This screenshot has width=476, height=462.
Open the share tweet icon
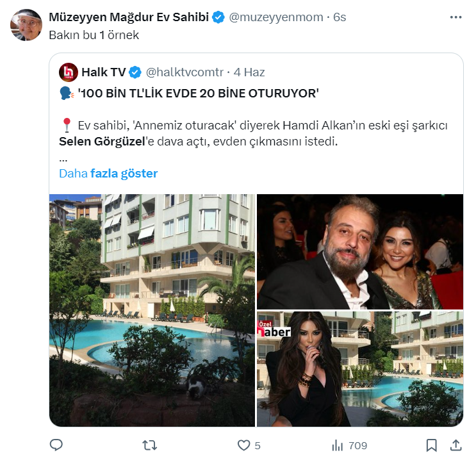(456, 445)
